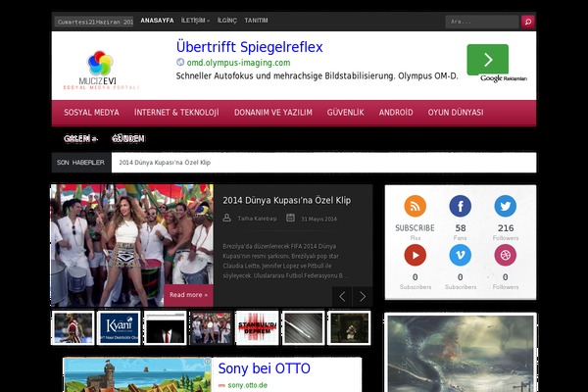This screenshot has height=392, width=588.
Task: Select the crowd dancing thumbnail
Action: [211, 328]
